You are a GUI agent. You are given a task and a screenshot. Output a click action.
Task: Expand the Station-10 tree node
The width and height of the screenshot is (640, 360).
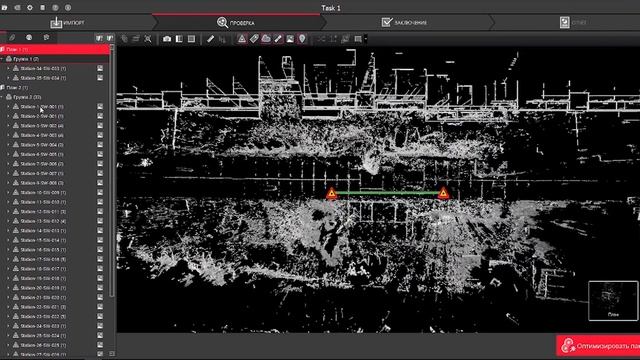(x=8, y=192)
